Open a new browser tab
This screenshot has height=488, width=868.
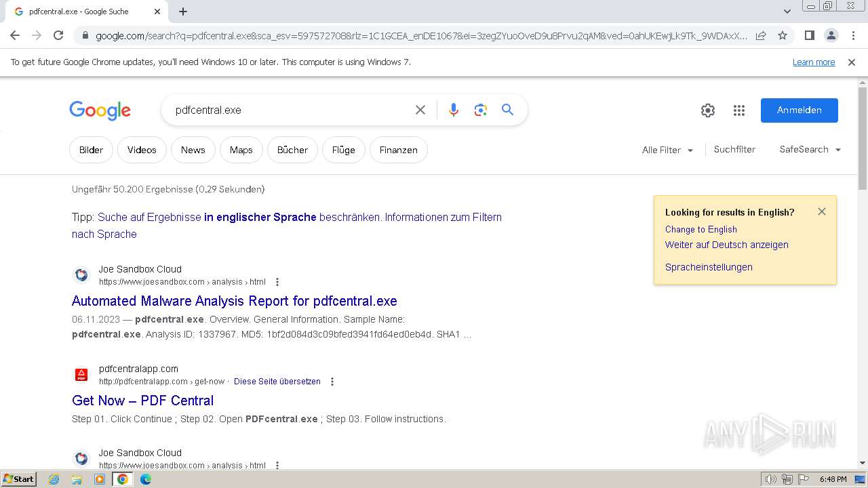183,12
